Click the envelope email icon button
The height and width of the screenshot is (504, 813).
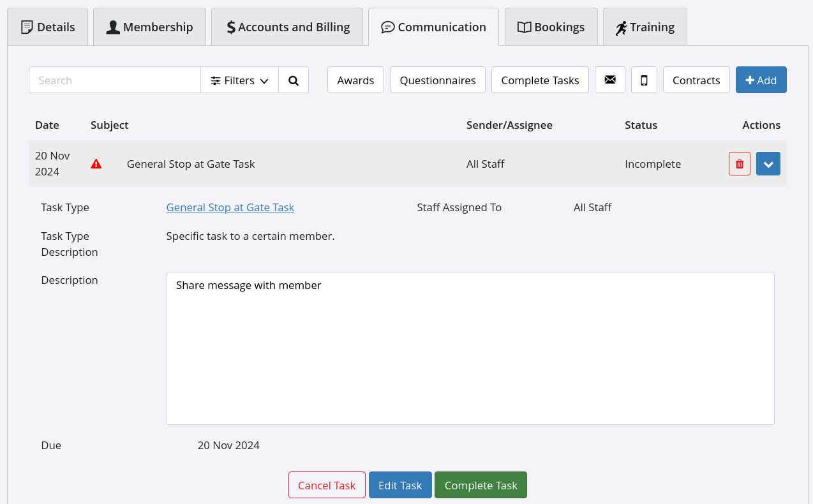pos(610,80)
